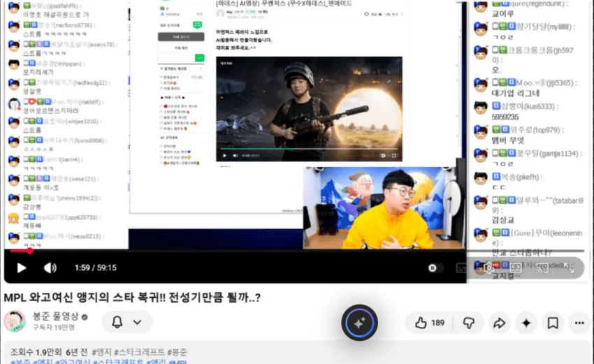Click the left chat message 감상뽕
Viewport: 594px width, 364px height.
32,207
